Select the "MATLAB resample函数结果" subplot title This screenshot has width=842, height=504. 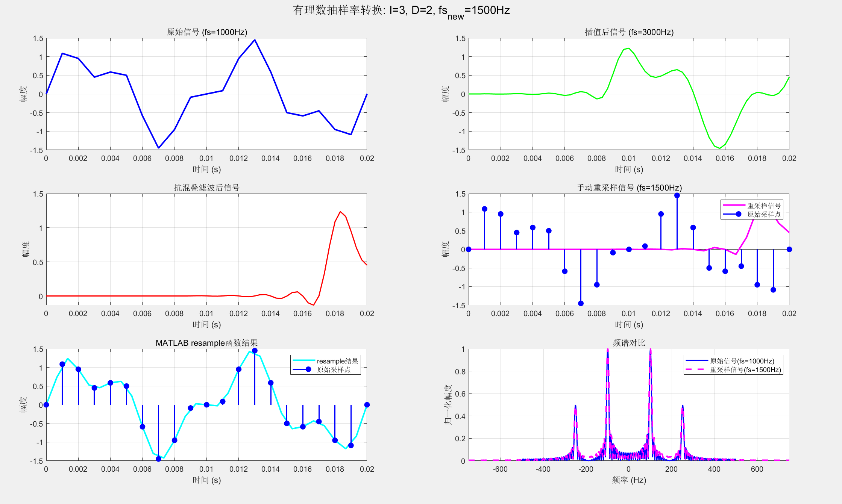point(206,343)
